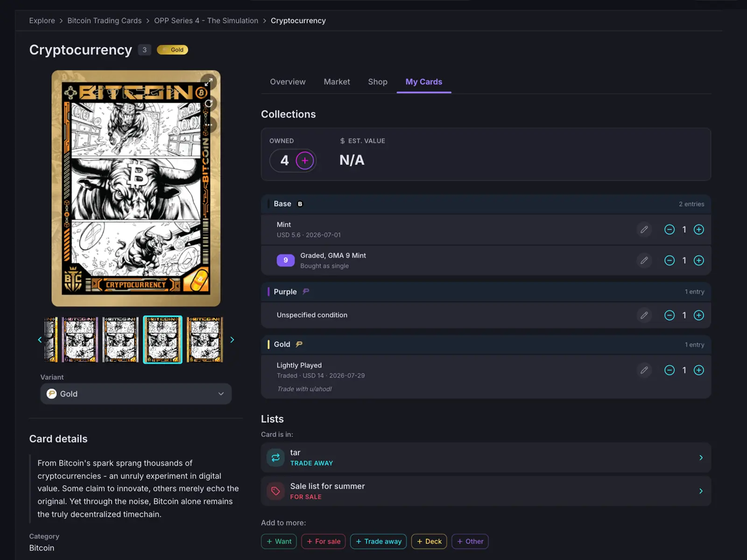
Task: Add an owned copy with the pink plus
Action: tap(305, 161)
